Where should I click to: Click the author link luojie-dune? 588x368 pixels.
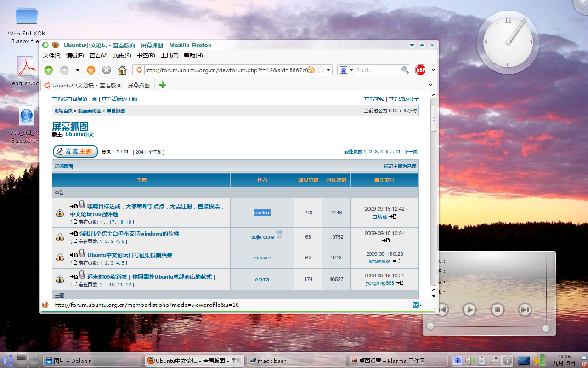(262, 237)
